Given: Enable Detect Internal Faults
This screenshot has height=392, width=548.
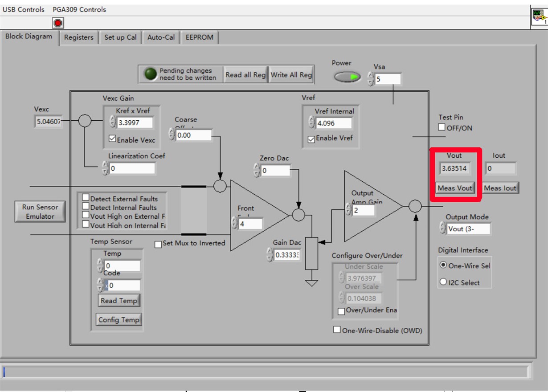Looking at the screenshot, I should [x=86, y=207].
